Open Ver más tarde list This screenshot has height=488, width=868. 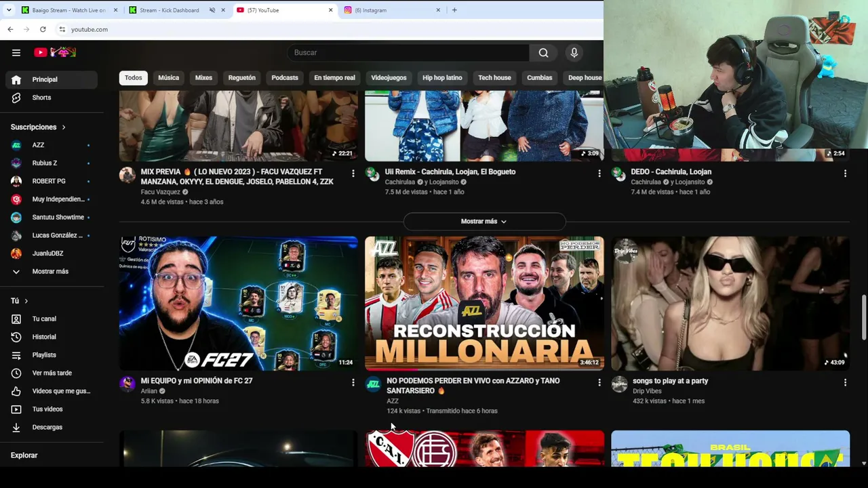tap(52, 373)
